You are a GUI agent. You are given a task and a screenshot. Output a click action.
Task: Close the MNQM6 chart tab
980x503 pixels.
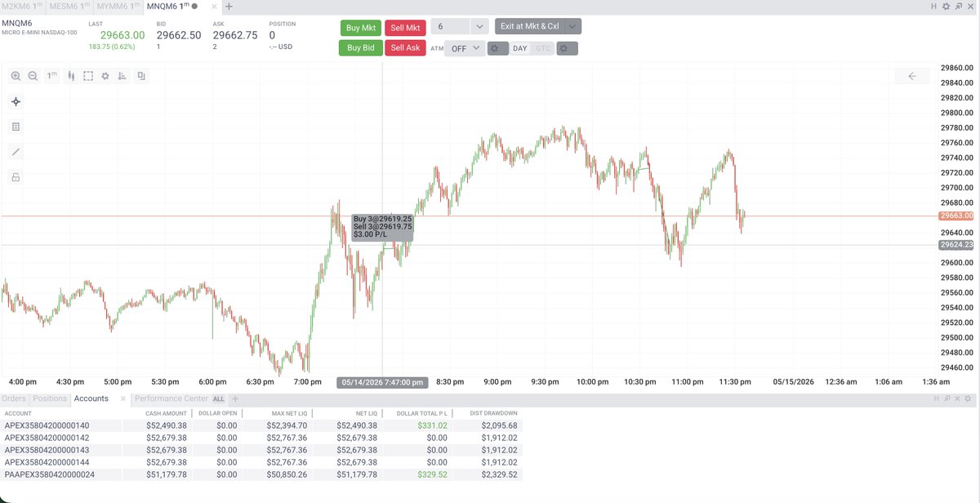tap(215, 6)
